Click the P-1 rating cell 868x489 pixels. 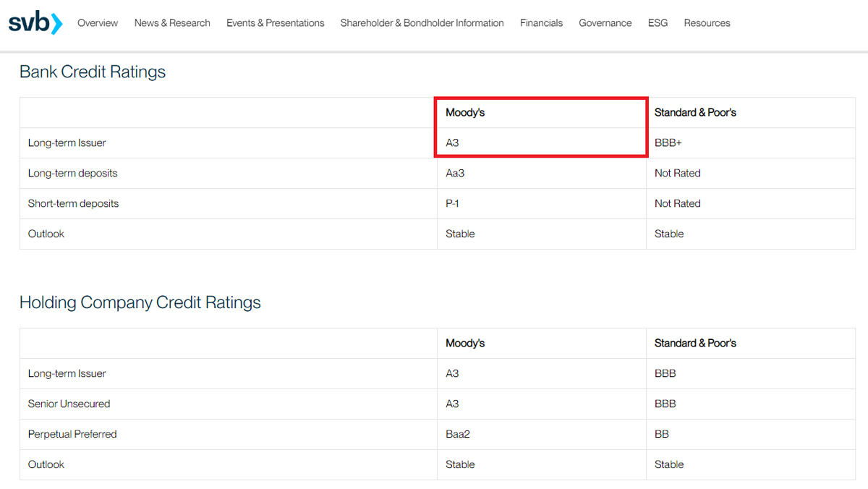[x=542, y=204]
